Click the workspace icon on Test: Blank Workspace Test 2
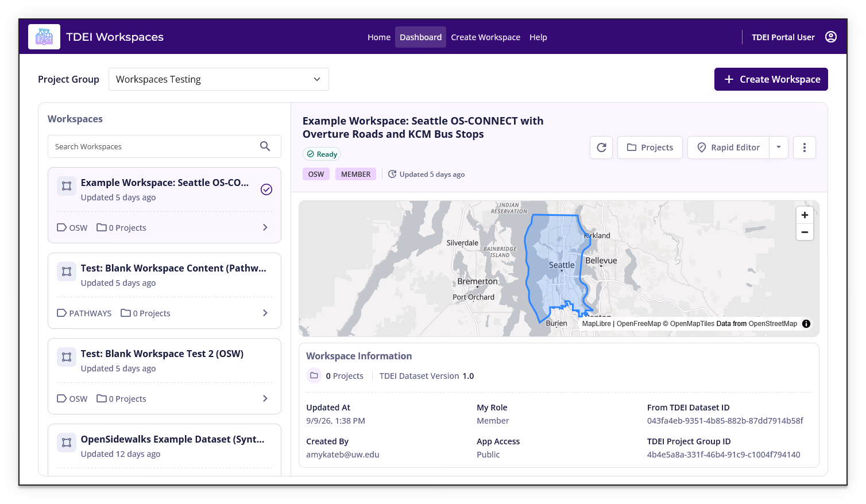The image size is (866, 504). [67, 357]
